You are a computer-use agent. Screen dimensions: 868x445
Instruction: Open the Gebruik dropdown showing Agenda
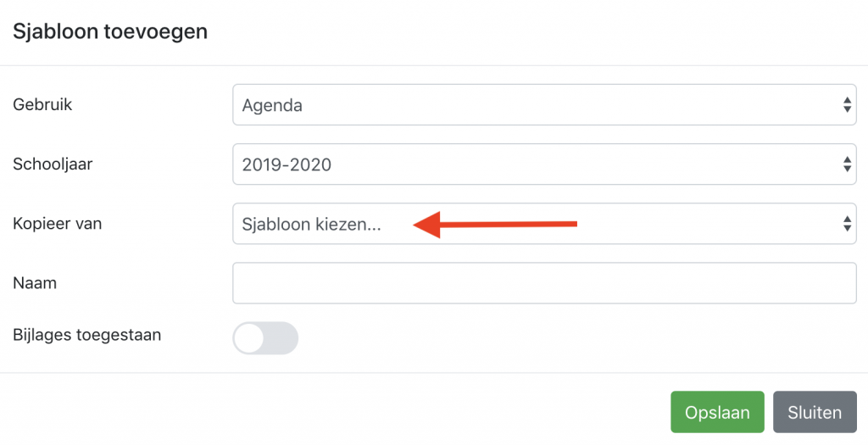544,104
